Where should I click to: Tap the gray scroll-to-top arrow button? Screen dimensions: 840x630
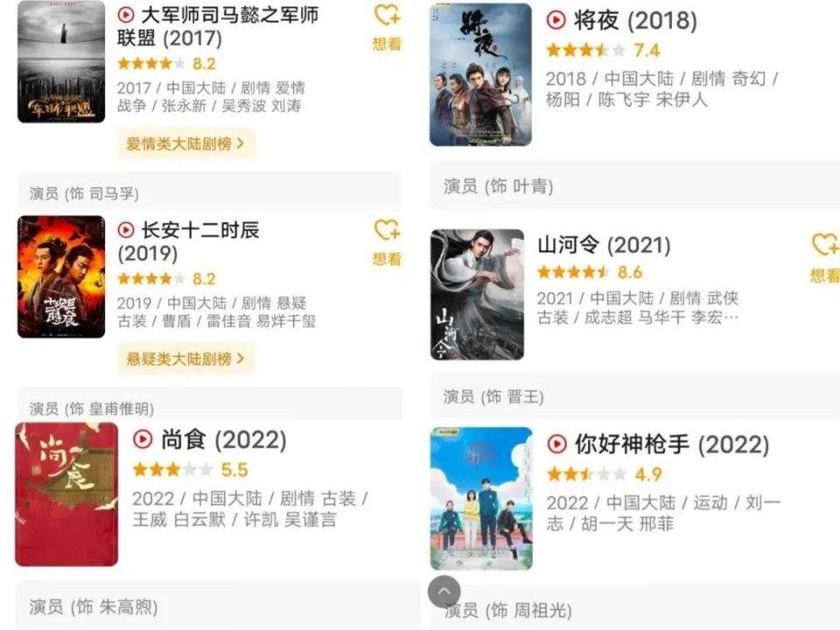444,591
